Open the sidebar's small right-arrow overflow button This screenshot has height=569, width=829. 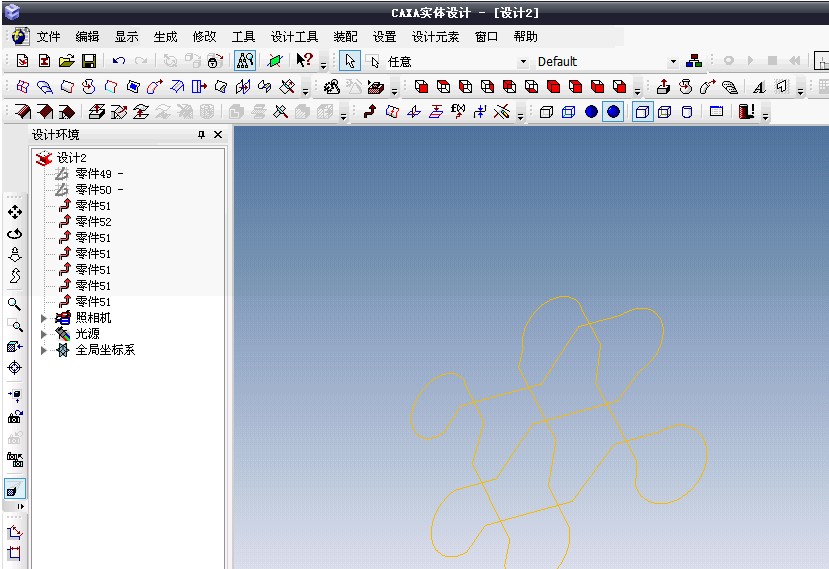coord(21,507)
